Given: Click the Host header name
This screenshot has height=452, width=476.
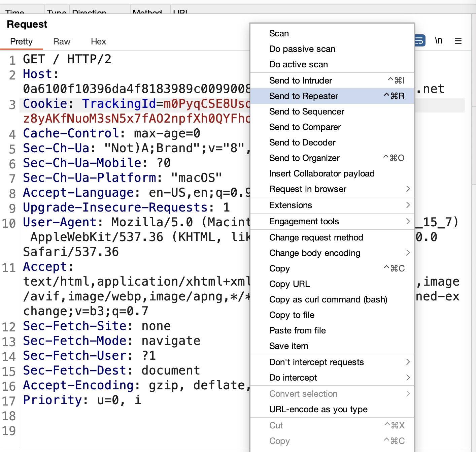Looking at the screenshot, I should point(37,74).
